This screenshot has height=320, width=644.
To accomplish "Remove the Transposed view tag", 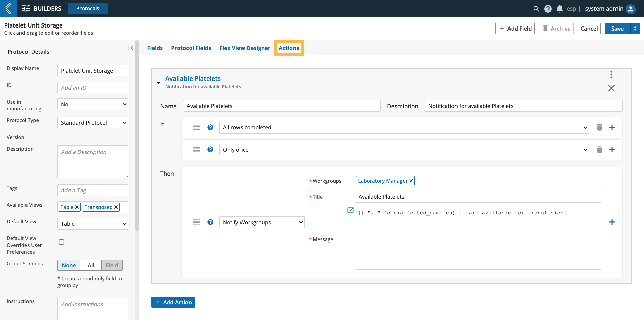I will 116,207.
